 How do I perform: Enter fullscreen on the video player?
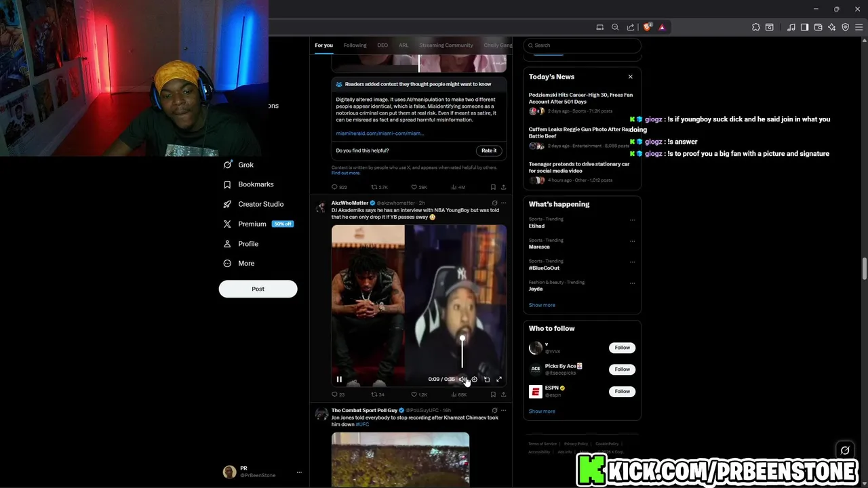point(499,380)
